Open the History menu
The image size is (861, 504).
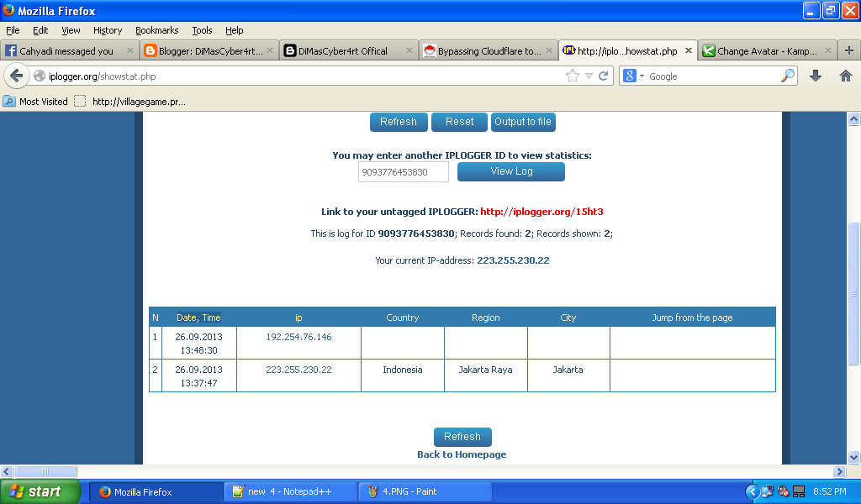(x=108, y=30)
